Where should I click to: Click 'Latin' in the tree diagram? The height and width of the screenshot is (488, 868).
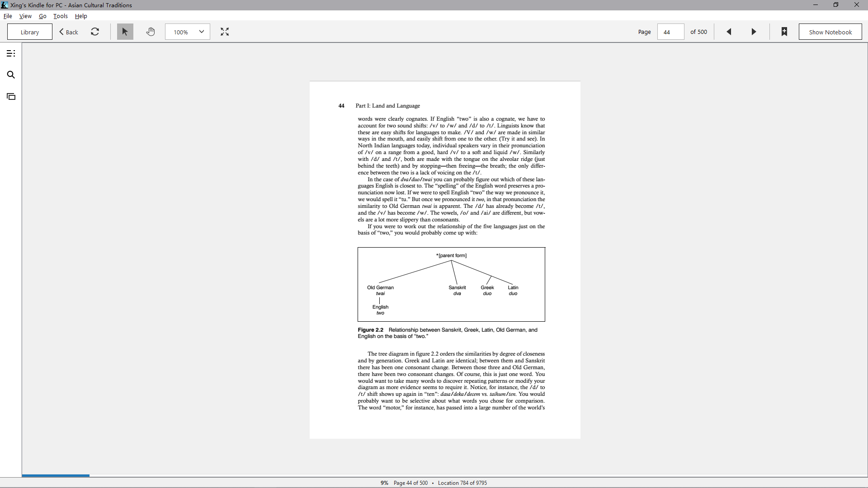pos(513,287)
